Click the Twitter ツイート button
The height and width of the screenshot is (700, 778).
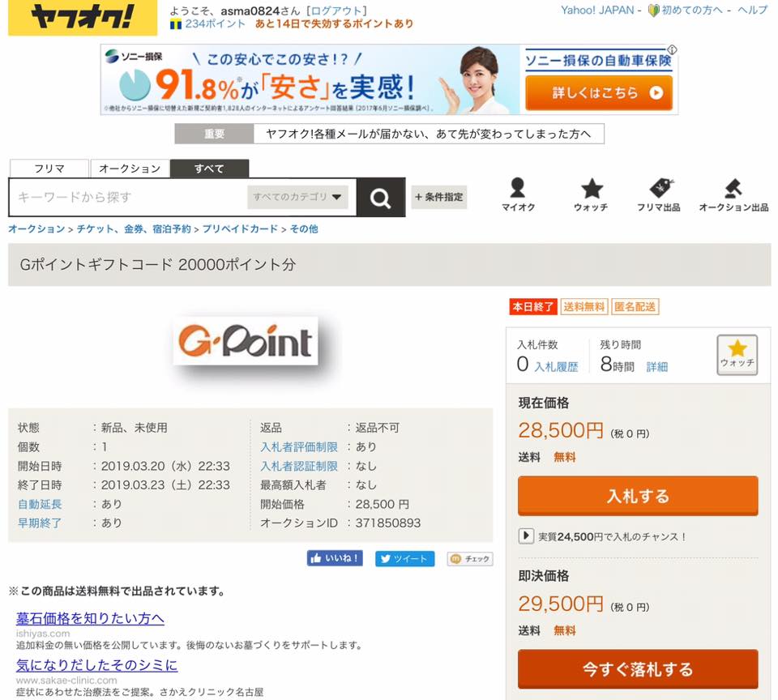[405, 558]
